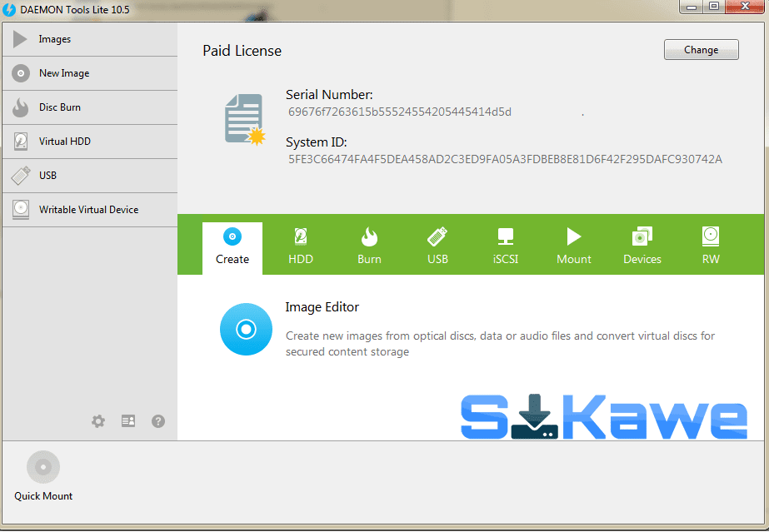The height and width of the screenshot is (532, 769).
Task: Close the DAEMON Tools window
Action: click(745, 7)
